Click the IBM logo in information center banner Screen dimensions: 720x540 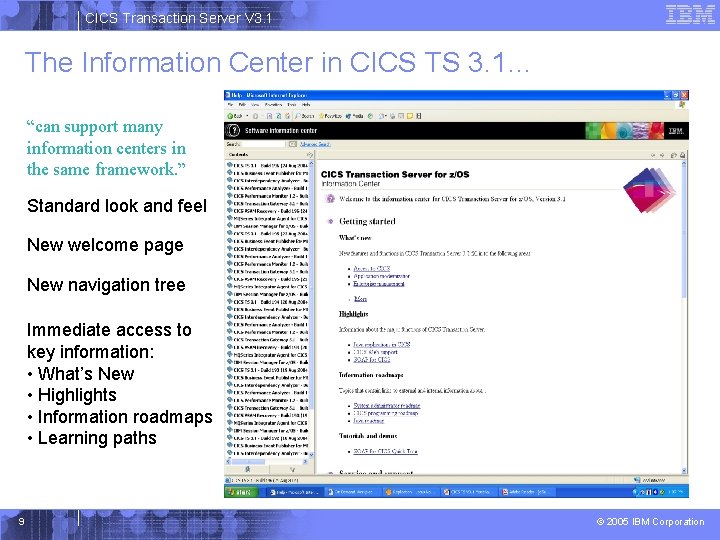tap(675, 131)
